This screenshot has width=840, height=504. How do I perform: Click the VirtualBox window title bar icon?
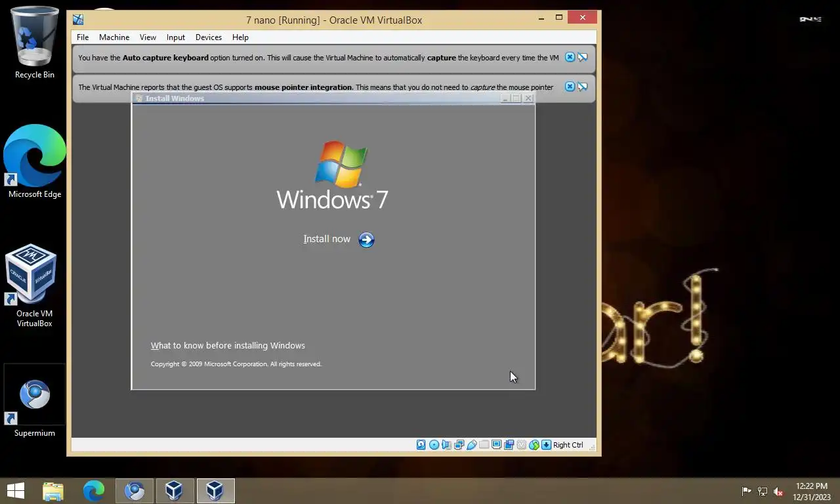(78, 20)
